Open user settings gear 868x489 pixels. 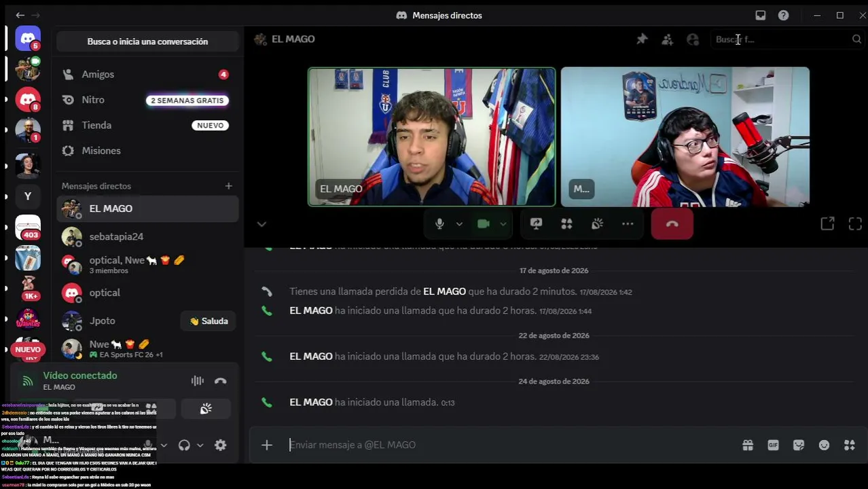220,446
